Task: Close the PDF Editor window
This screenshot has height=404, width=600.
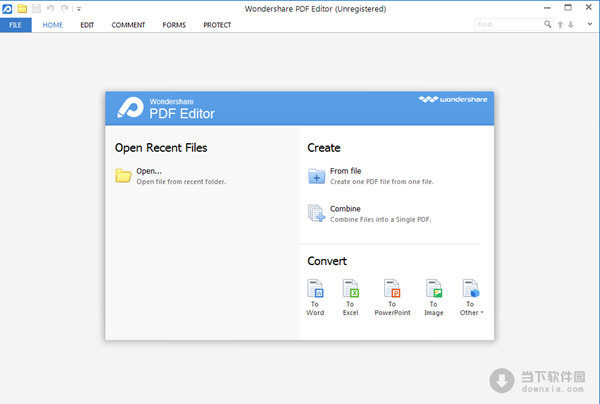Action: coord(589,7)
